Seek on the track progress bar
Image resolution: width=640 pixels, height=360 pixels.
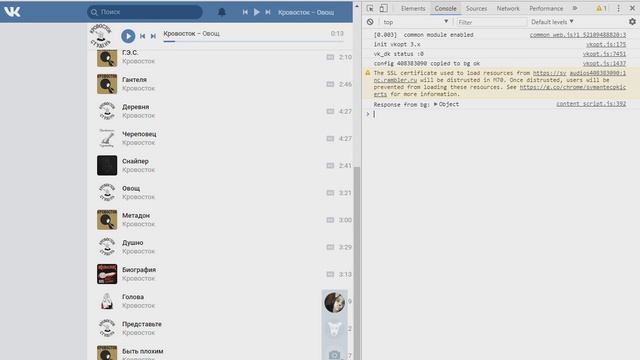tap(253, 41)
